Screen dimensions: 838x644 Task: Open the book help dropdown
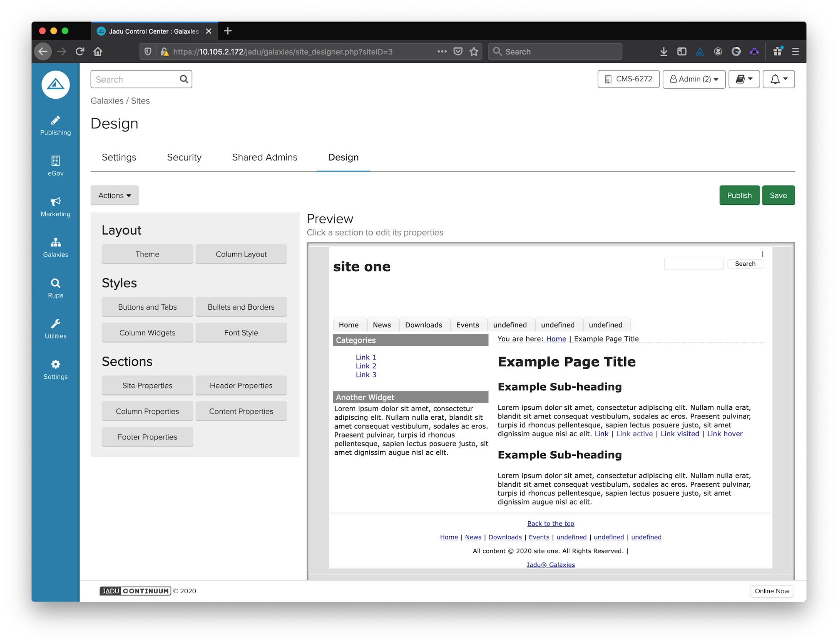(744, 79)
